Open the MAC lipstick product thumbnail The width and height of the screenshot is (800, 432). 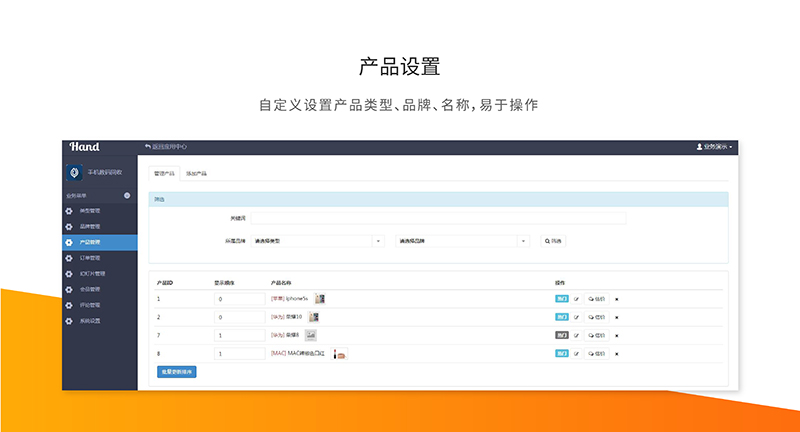tap(339, 353)
